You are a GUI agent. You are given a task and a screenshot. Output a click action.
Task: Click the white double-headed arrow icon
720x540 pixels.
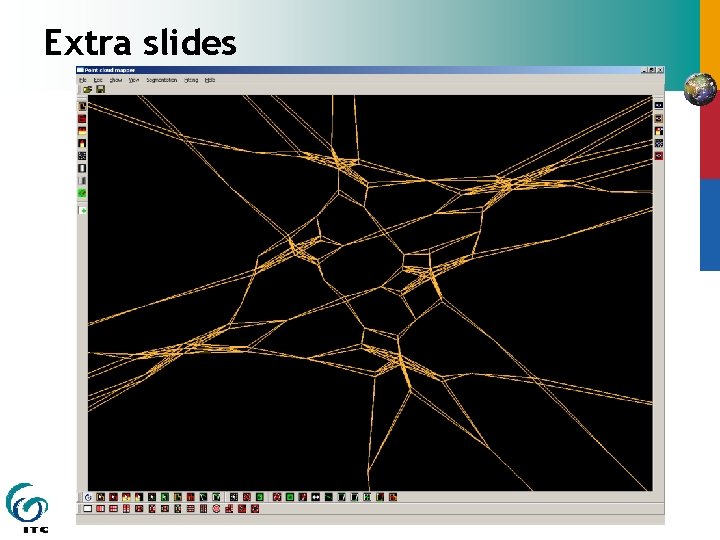point(315,497)
